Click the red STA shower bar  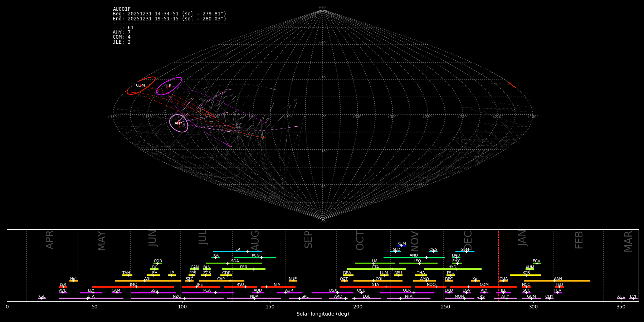(x=375, y=287)
